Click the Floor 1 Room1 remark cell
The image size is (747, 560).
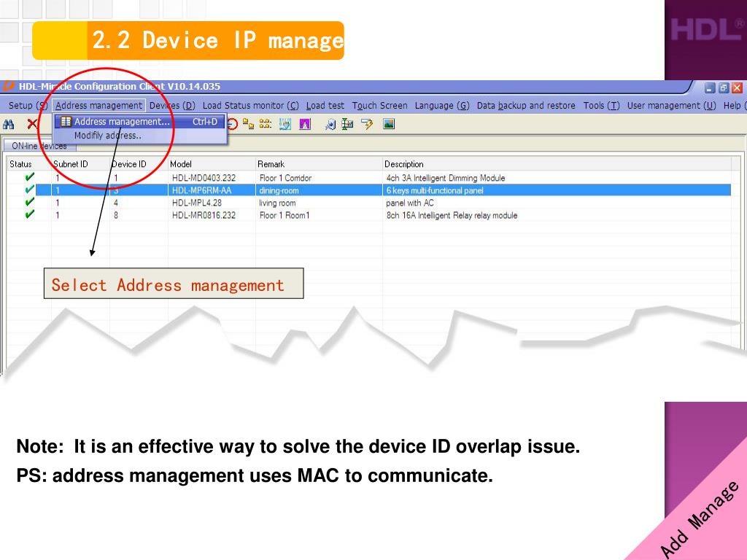tap(285, 215)
